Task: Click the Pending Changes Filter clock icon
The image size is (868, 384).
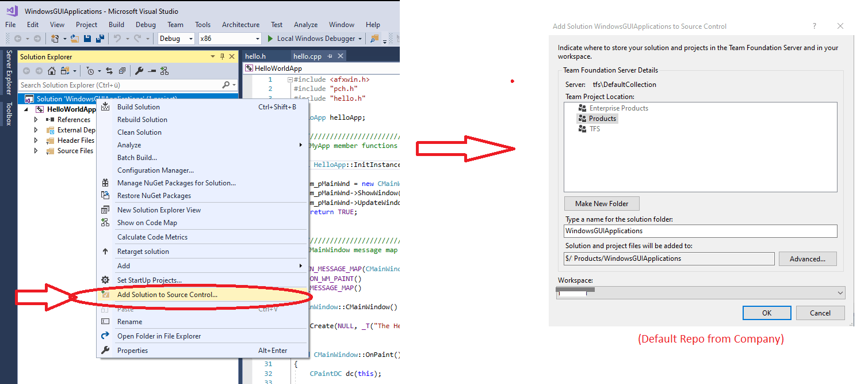Action: [90, 71]
